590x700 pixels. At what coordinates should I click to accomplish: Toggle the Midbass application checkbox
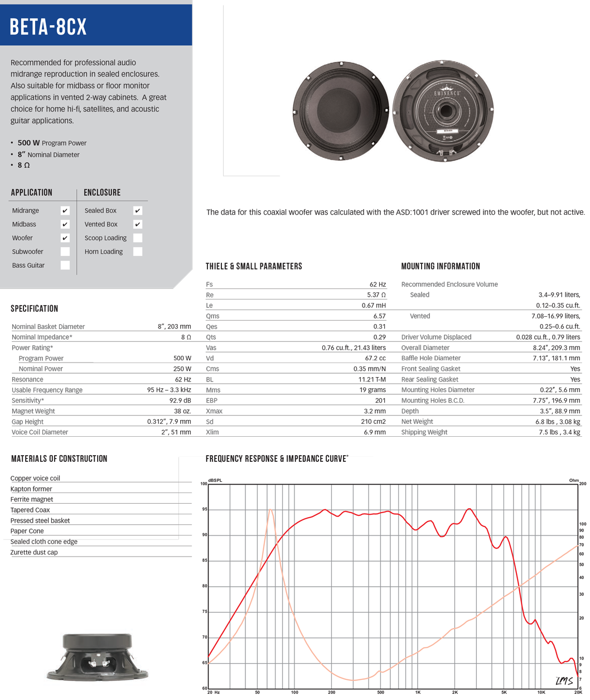65,224
